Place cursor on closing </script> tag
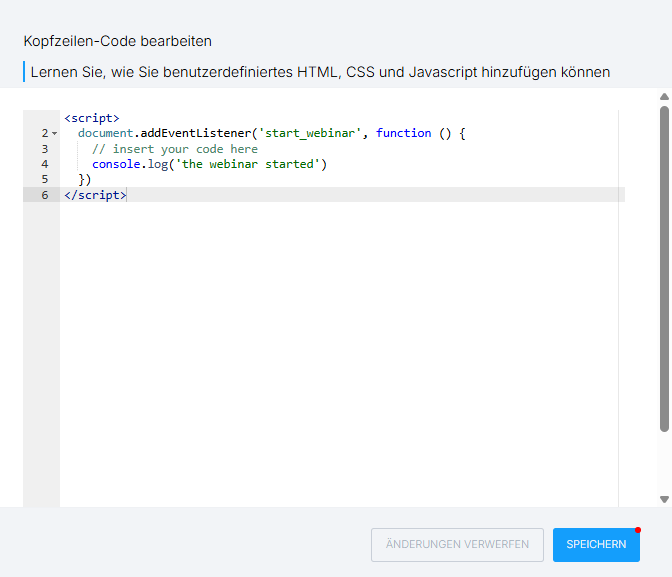672x577 pixels. pos(95,195)
